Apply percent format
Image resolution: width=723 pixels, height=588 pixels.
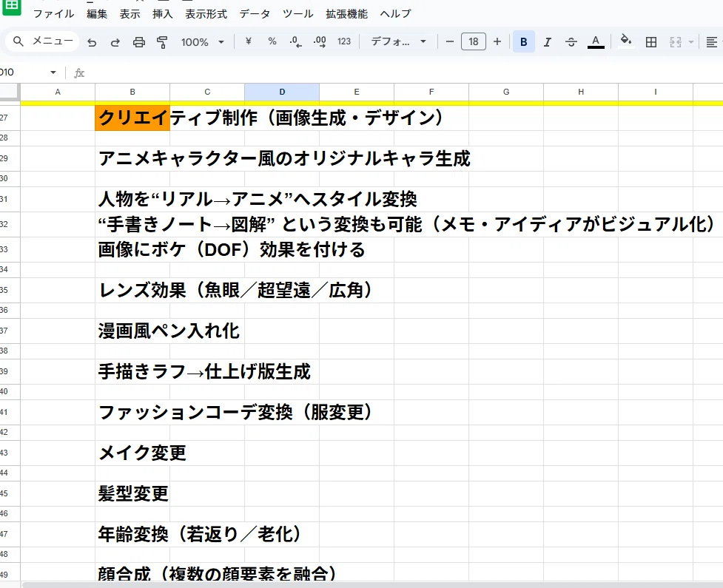(272, 41)
